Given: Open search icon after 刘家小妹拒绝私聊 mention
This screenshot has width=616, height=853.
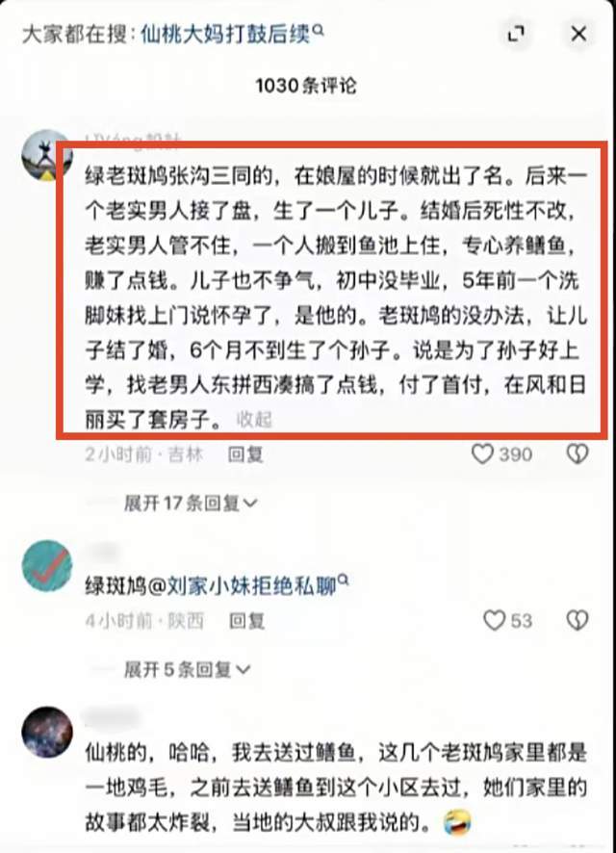Looking at the screenshot, I should click(343, 581).
